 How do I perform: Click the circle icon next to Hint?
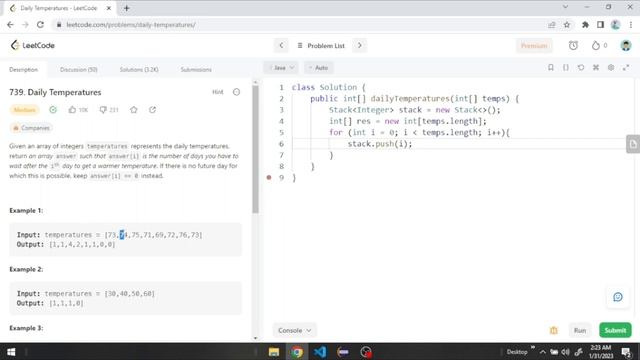(236, 92)
